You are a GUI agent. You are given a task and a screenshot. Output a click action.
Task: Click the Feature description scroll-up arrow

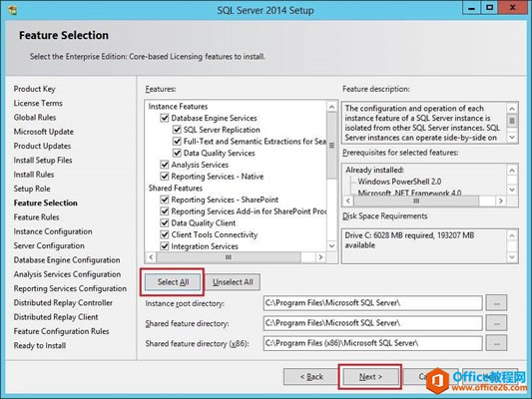click(x=512, y=109)
